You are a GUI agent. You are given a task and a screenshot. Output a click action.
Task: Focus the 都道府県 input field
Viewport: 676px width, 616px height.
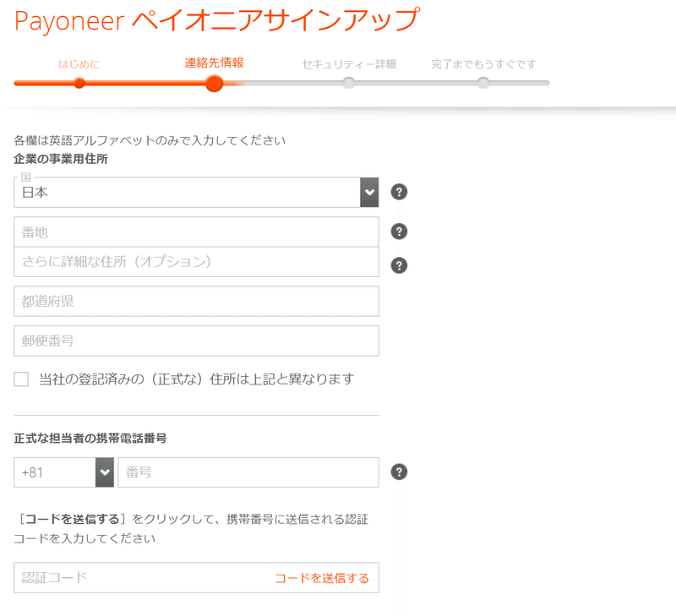pyautogui.click(x=196, y=302)
